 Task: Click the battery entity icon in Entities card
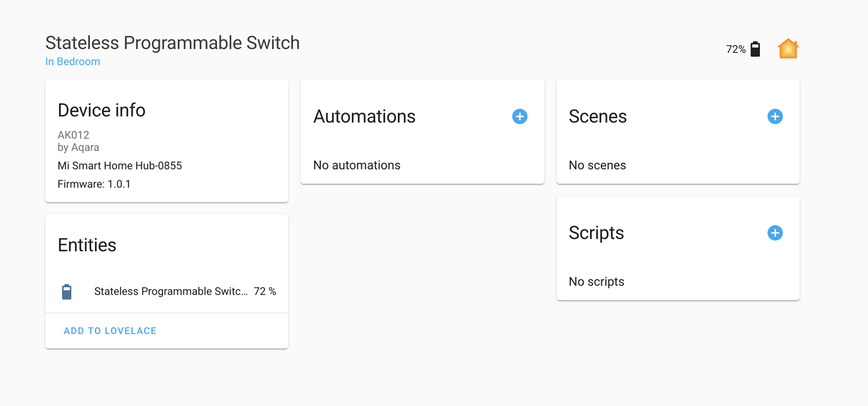click(67, 291)
